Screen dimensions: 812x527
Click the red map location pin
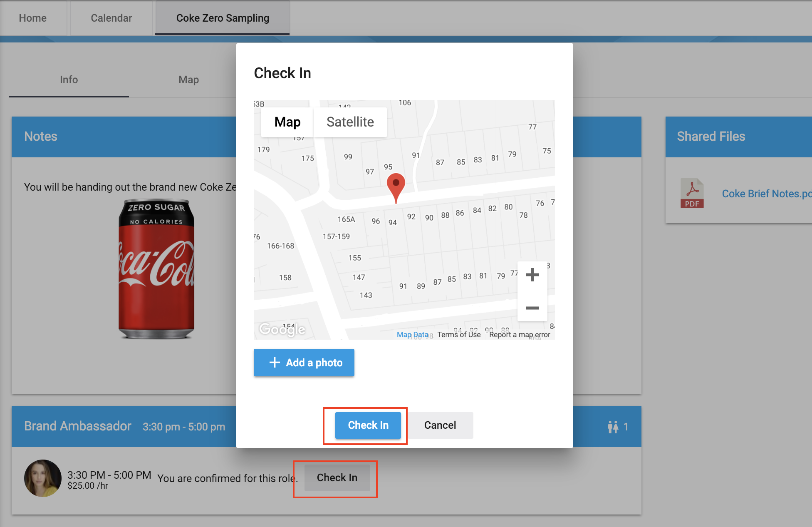pyautogui.click(x=396, y=186)
